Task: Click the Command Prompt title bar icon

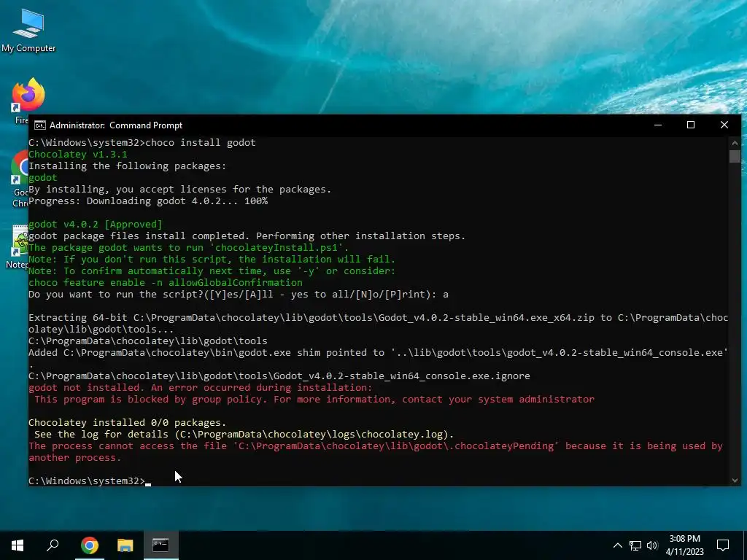Action: coord(40,125)
